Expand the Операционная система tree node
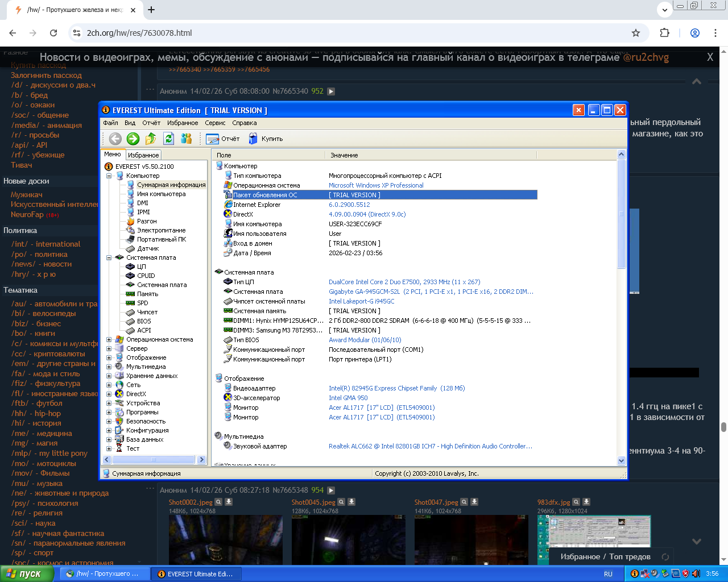Screen dimensions: 728x582 click(x=109, y=339)
